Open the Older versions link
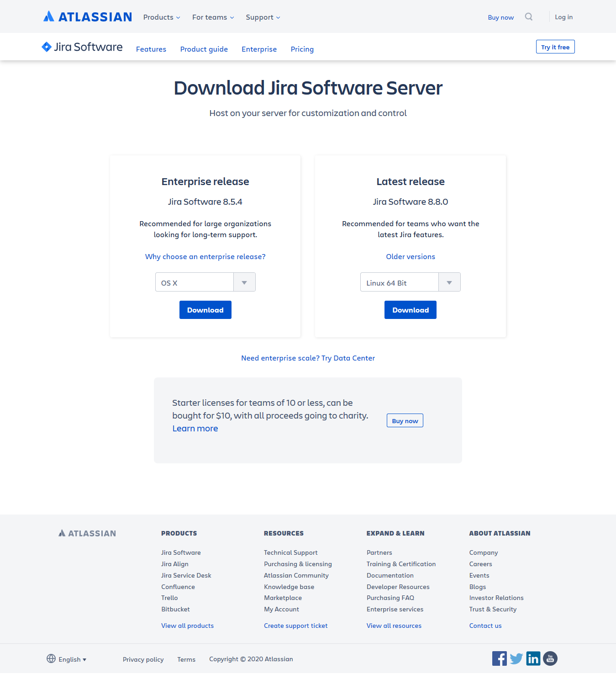 click(x=411, y=256)
